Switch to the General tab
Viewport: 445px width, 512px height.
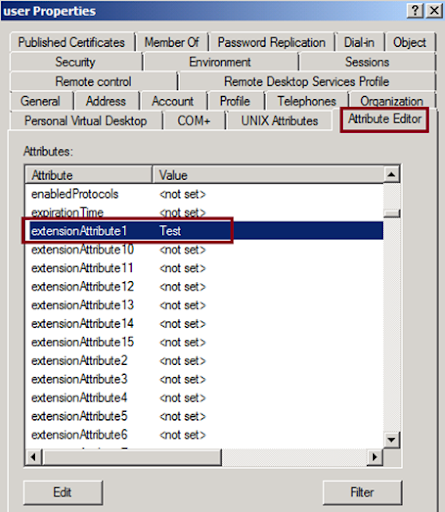coord(41,101)
